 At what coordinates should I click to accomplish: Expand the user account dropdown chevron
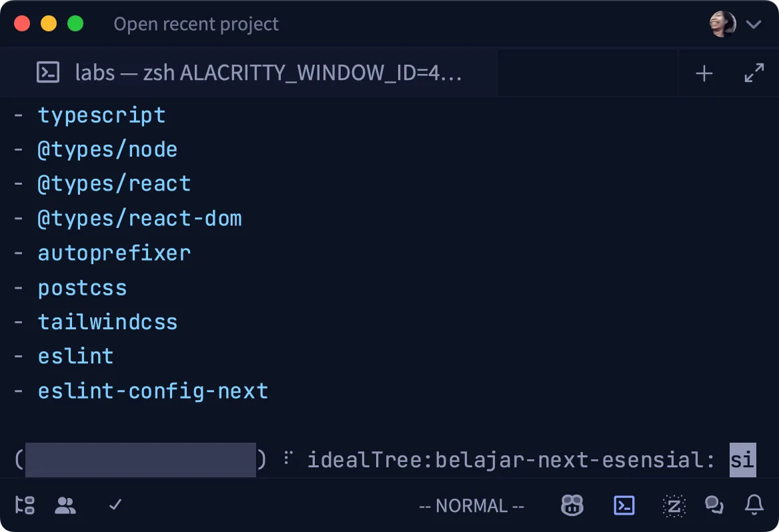pyautogui.click(x=753, y=23)
